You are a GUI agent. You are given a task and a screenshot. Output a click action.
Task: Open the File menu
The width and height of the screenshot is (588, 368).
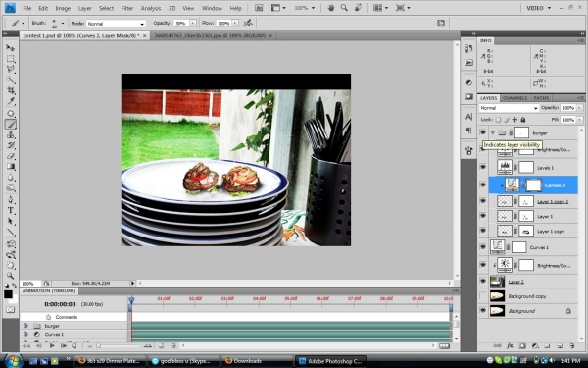[x=27, y=8]
